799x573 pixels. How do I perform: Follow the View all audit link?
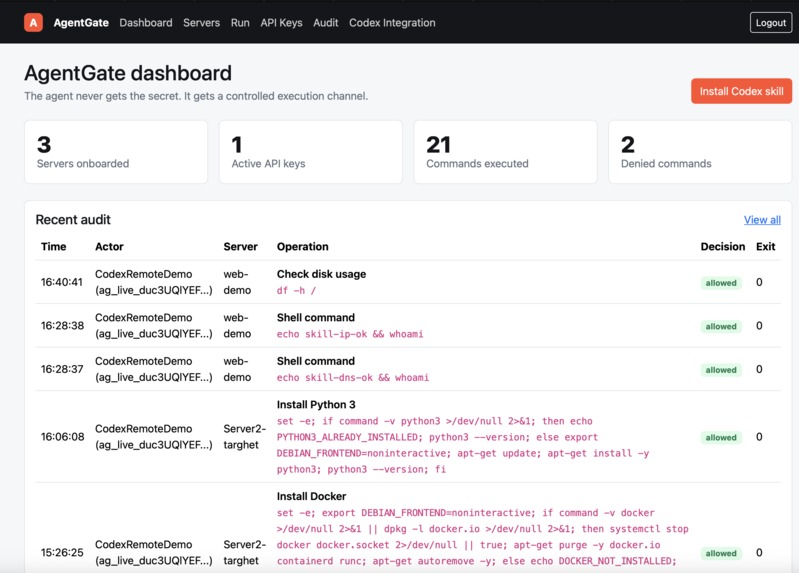762,220
